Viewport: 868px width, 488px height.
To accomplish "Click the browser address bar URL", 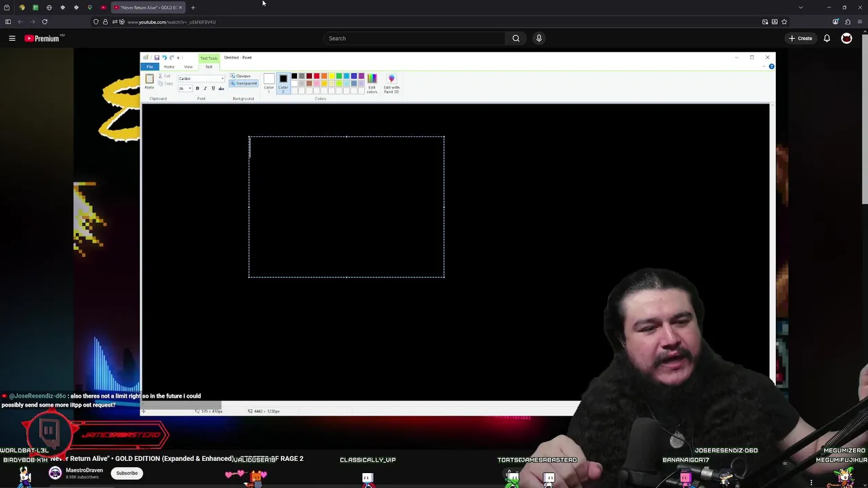I will (172, 22).
